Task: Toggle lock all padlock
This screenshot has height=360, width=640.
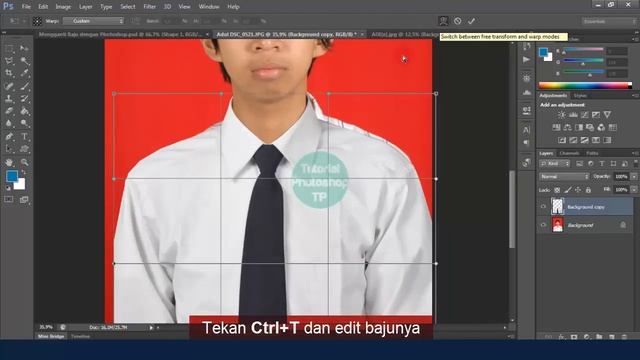Action: 588,190
